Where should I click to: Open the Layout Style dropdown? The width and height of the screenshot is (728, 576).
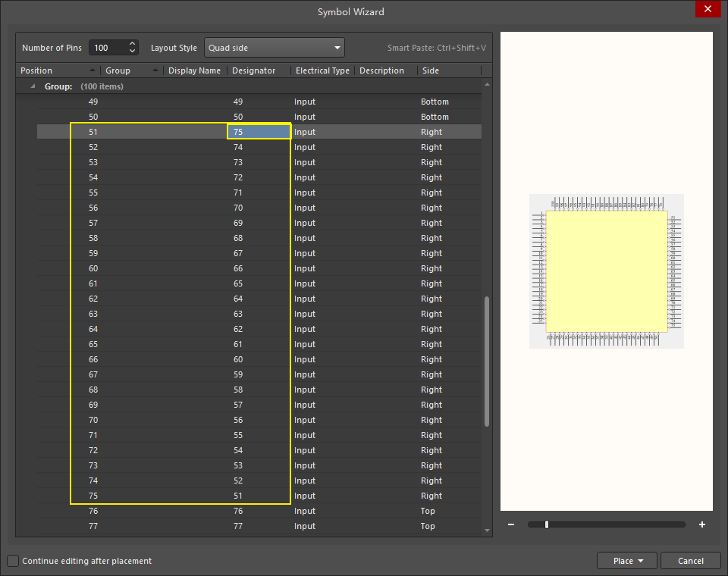[x=275, y=48]
